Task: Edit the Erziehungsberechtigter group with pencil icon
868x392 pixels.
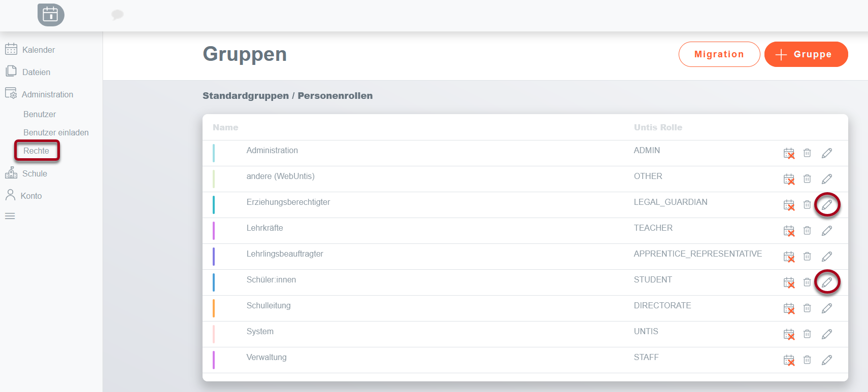Action: click(827, 205)
